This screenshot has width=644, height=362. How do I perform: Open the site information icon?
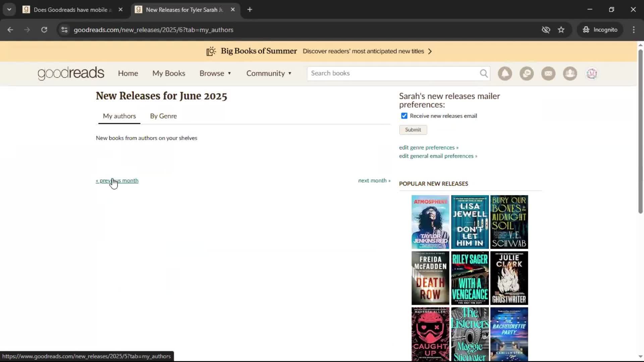(x=64, y=30)
